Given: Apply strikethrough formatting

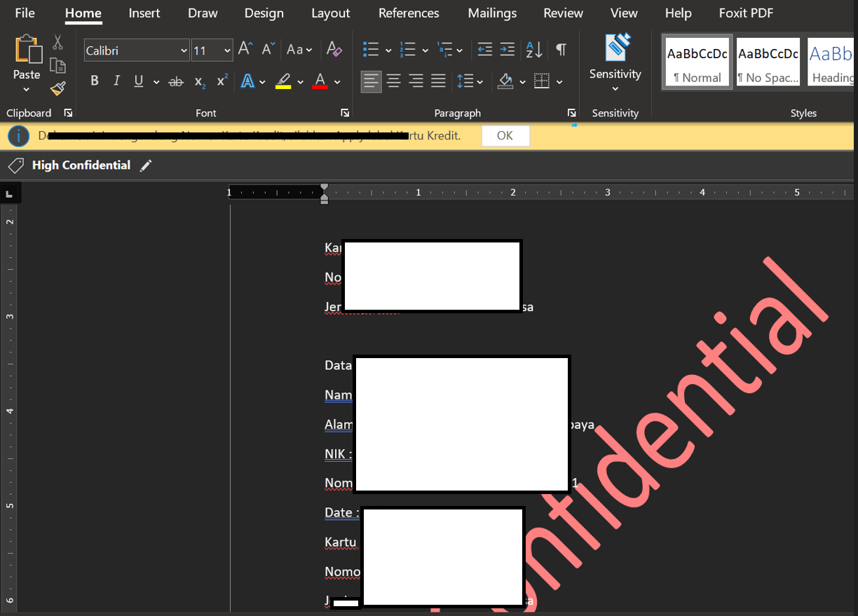Looking at the screenshot, I should click(176, 82).
